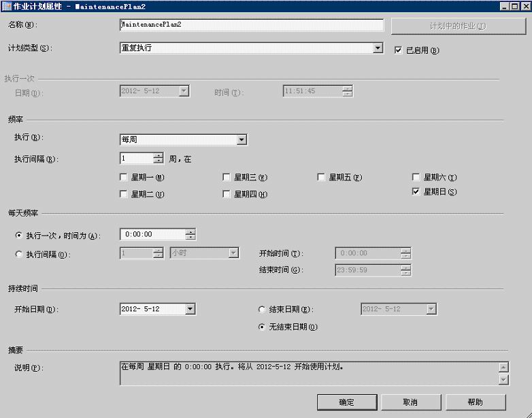
Task: Click in the 名称 text field
Action: click(x=251, y=25)
